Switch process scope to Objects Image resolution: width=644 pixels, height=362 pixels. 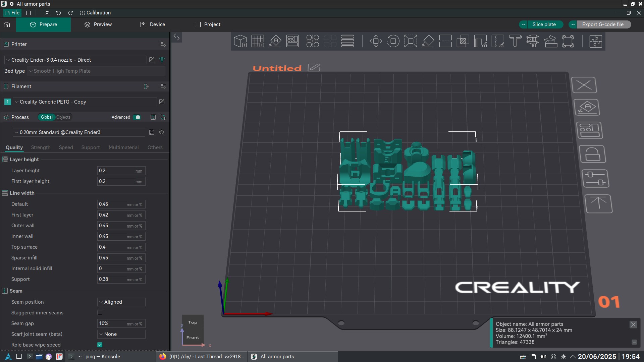click(x=63, y=117)
